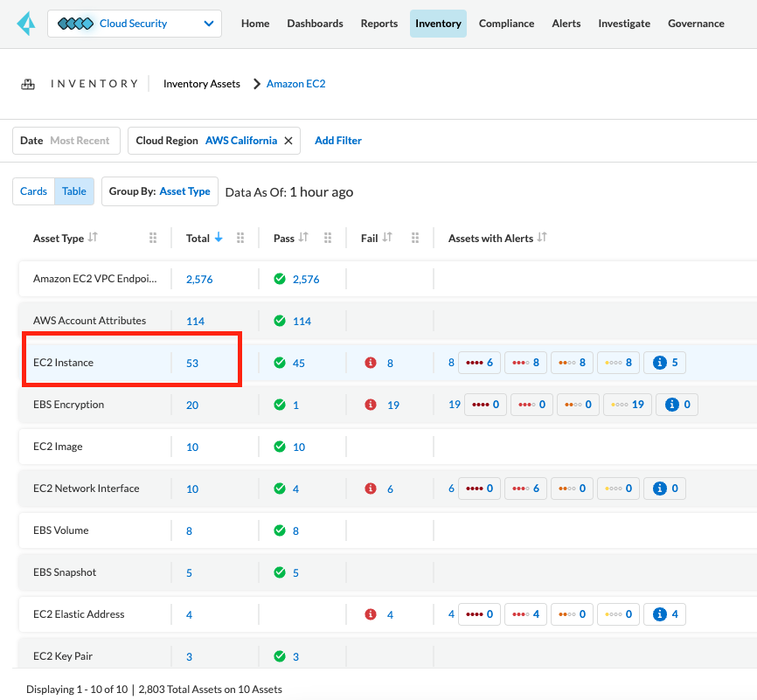
Task: Sort by Asset Type column sort icon
Action: tap(93, 238)
